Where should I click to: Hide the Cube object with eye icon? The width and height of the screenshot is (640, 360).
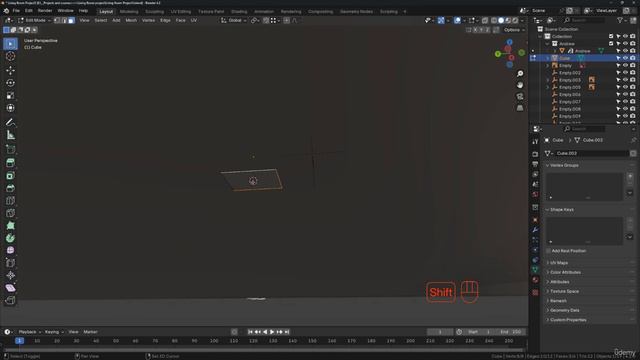(625, 58)
